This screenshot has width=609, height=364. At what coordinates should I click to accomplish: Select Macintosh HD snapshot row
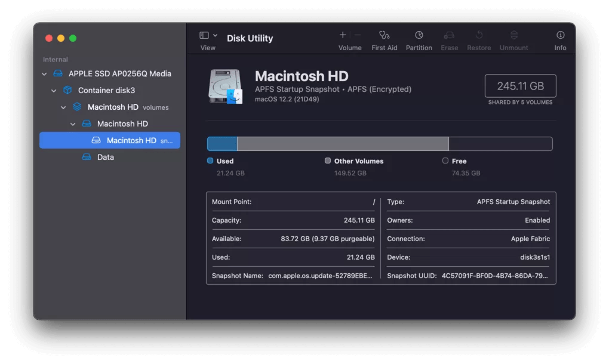pos(110,140)
